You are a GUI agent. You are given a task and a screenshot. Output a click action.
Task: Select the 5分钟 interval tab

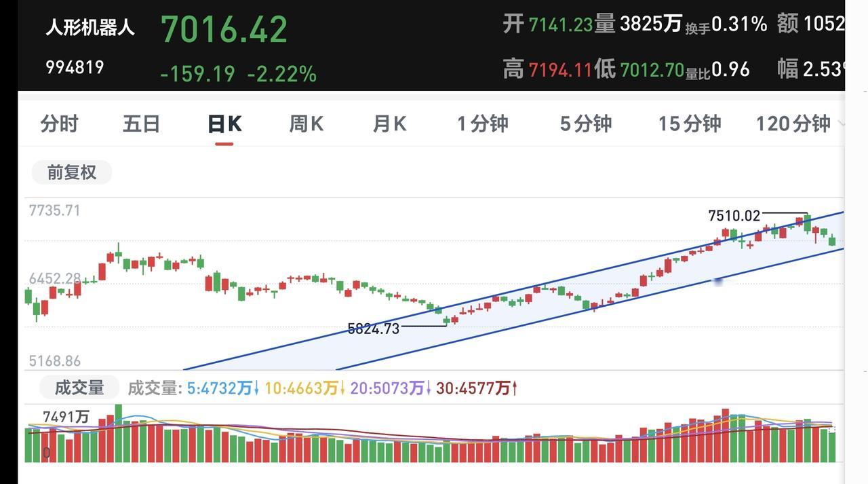coord(586,124)
